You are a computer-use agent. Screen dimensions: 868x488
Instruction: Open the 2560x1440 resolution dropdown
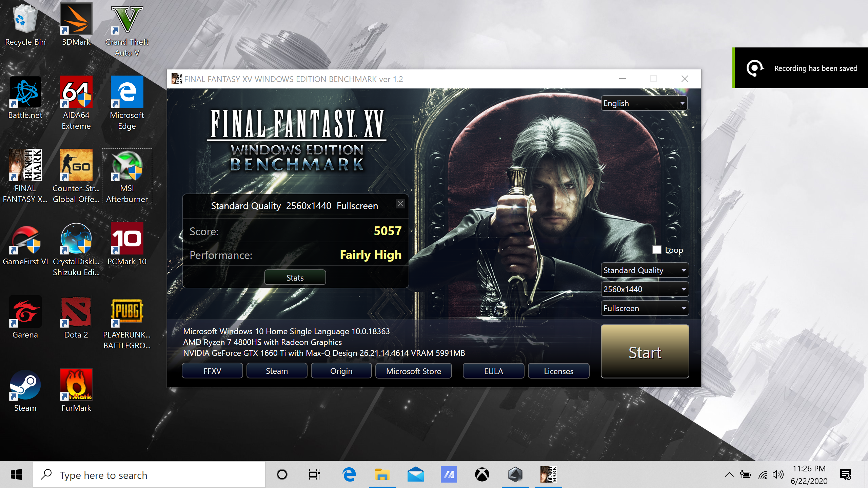645,289
